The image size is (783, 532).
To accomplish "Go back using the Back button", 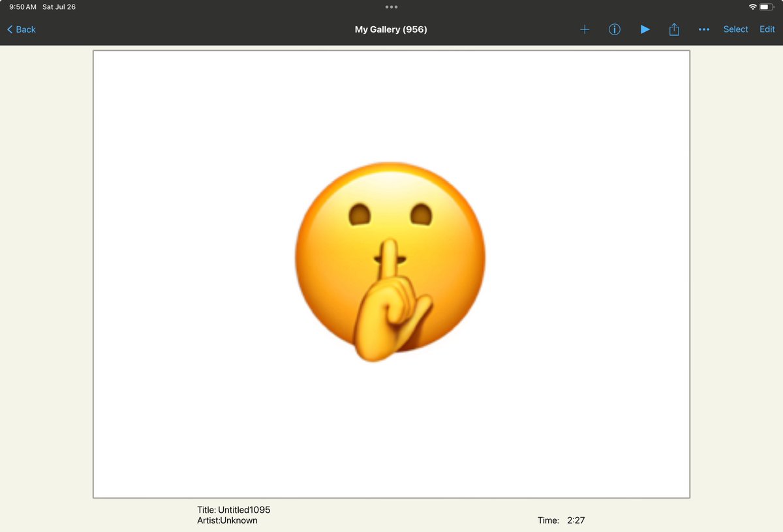I will (21, 29).
